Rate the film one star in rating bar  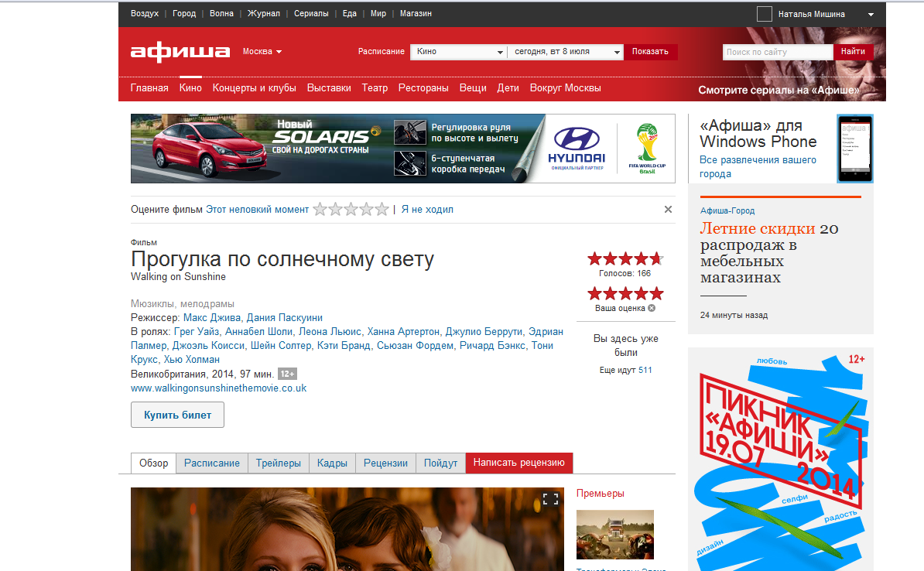320,209
